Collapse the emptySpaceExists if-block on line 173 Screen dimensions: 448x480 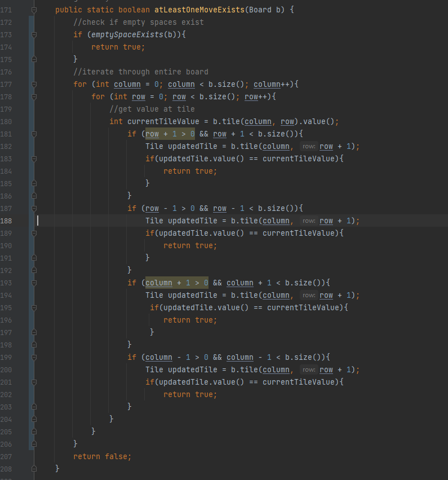coord(34,35)
